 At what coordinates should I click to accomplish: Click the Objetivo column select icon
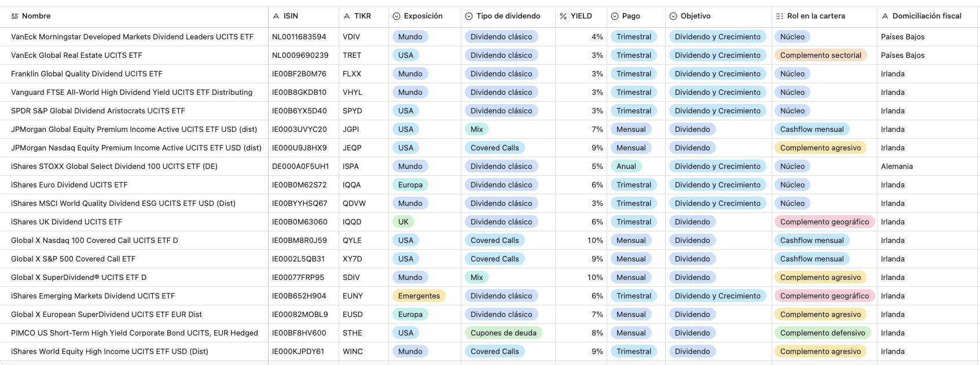click(x=673, y=16)
